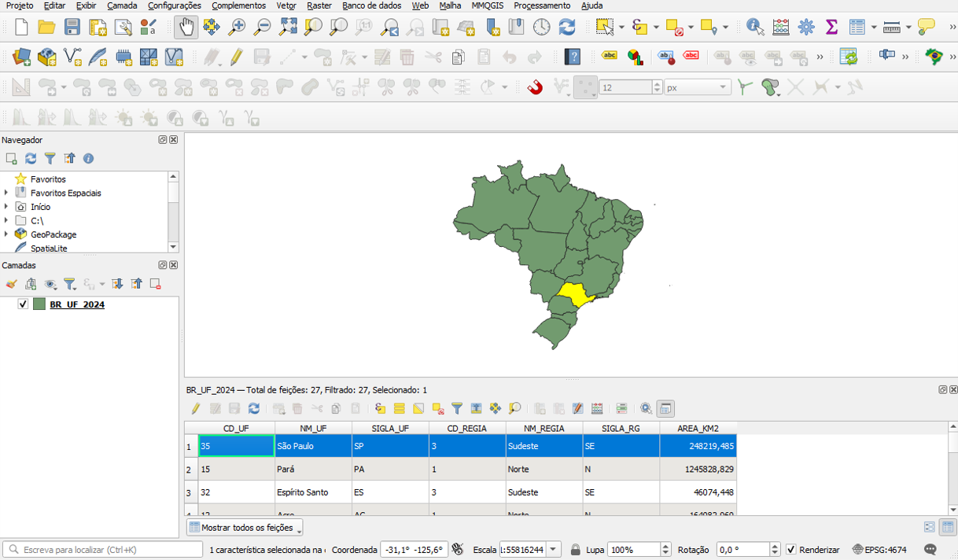Click the EPSG:4674 projection button

click(x=879, y=550)
